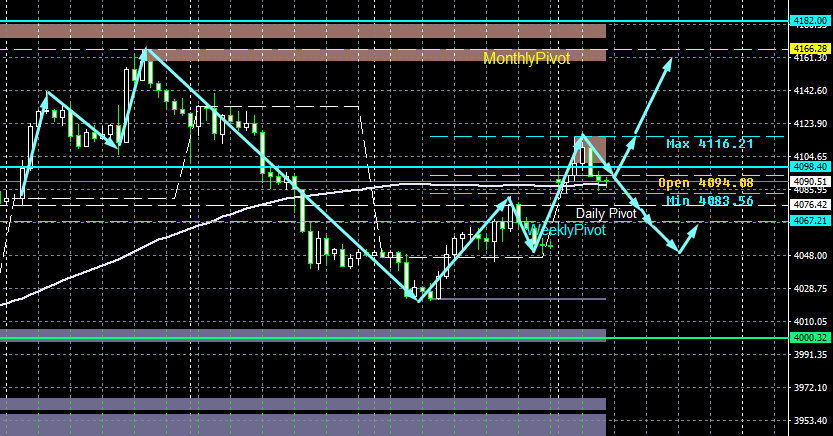Click the 4076.42 price tag
Viewport: 833px width, 436px height.
tap(810, 204)
